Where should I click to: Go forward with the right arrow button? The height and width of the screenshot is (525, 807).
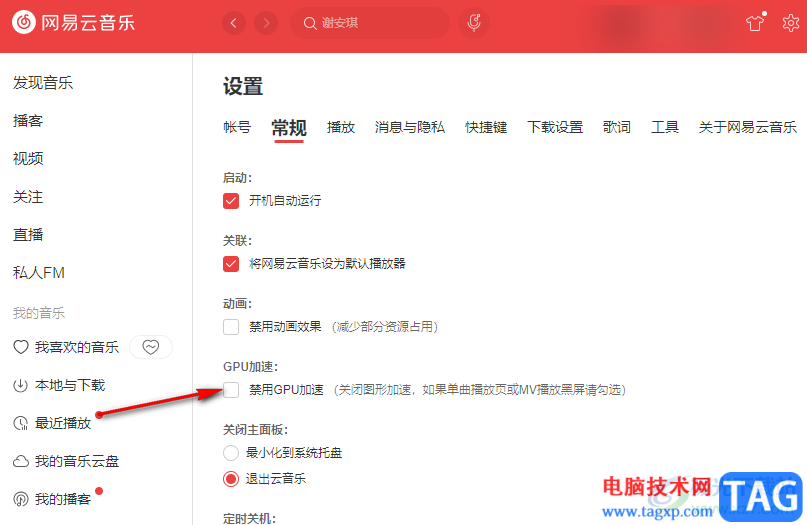(x=266, y=23)
